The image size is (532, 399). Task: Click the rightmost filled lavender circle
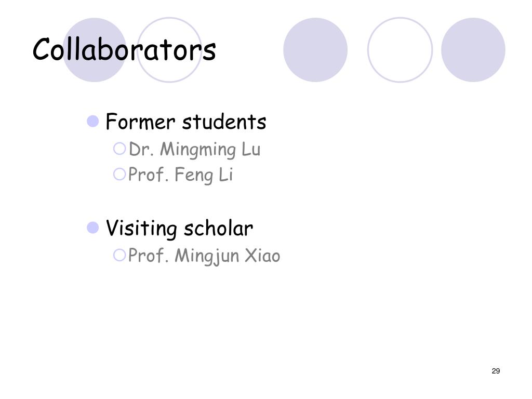coord(473,50)
